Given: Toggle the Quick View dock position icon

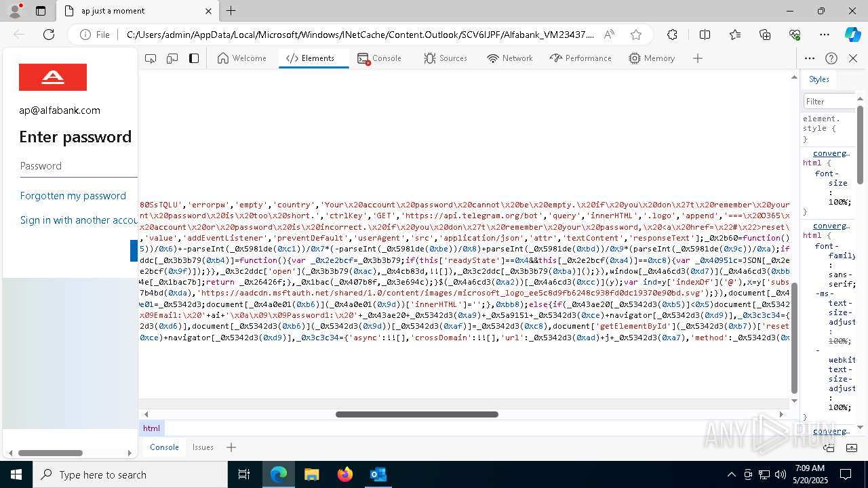Looking at the screenshot, I should [x=829, y=447].
